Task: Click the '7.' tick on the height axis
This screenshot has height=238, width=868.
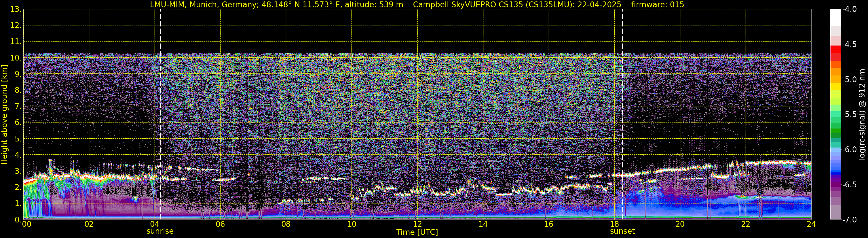Action: tap(18, 107)
